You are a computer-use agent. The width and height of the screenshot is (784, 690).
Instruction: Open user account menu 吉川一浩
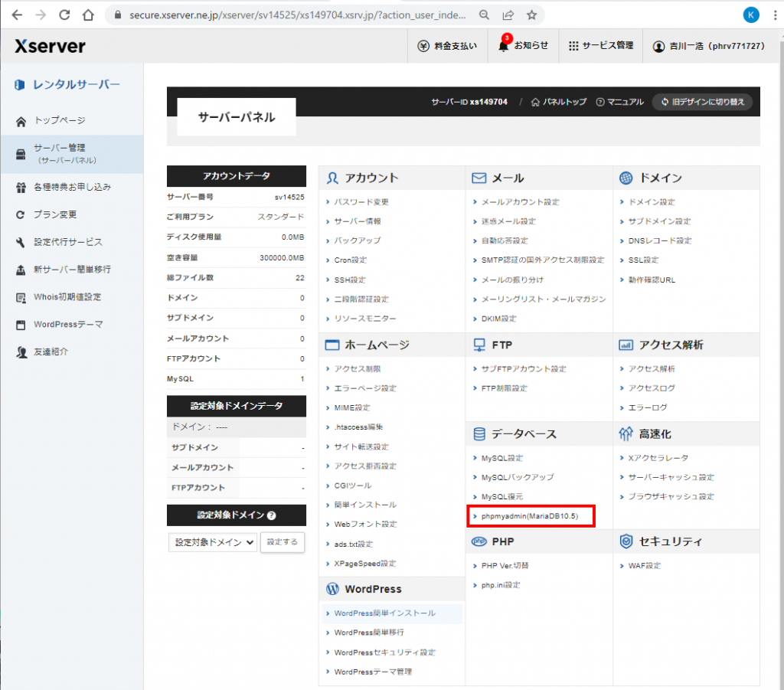click(x=708, y=46)
